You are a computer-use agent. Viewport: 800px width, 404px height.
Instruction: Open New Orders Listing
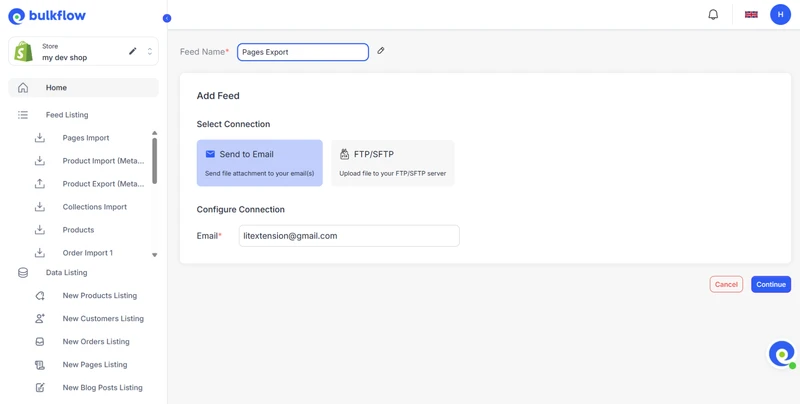(96, 341)
